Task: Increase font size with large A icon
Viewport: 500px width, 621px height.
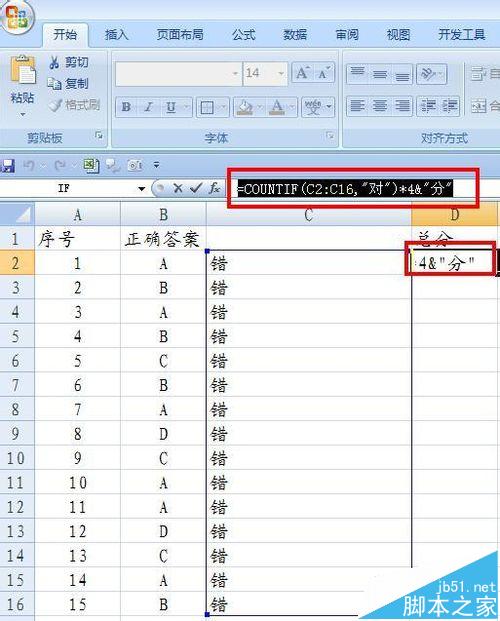Action: tap(302, 73)
